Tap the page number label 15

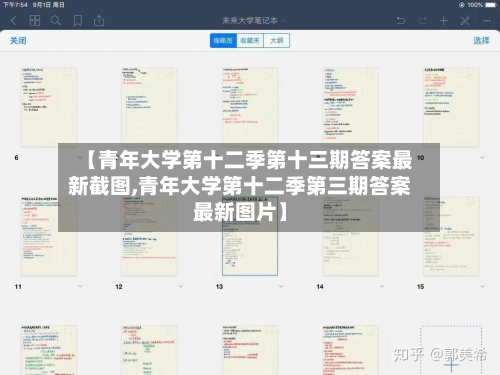421,286
